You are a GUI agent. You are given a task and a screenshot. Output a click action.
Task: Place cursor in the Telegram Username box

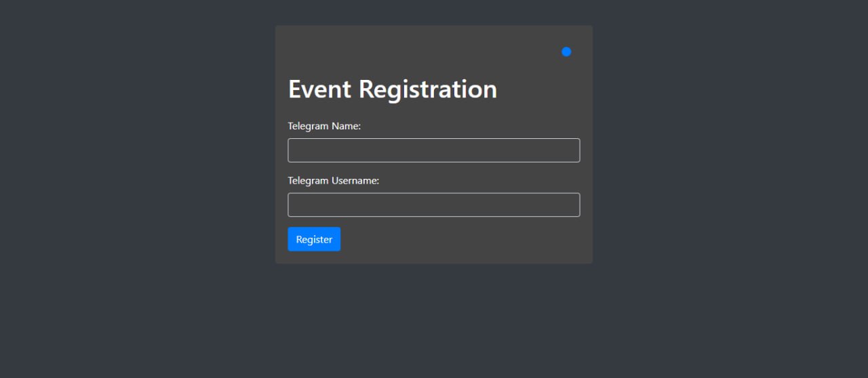tap(433, 205)
